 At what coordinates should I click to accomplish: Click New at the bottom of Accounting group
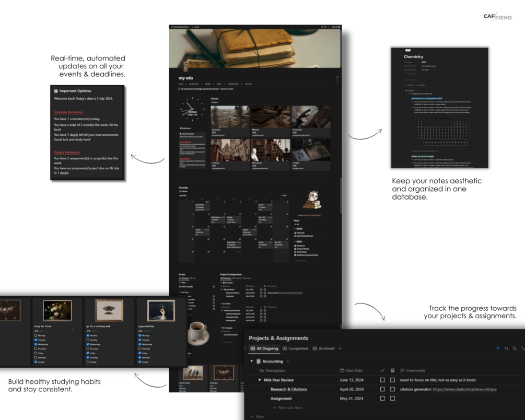[257, 417]
